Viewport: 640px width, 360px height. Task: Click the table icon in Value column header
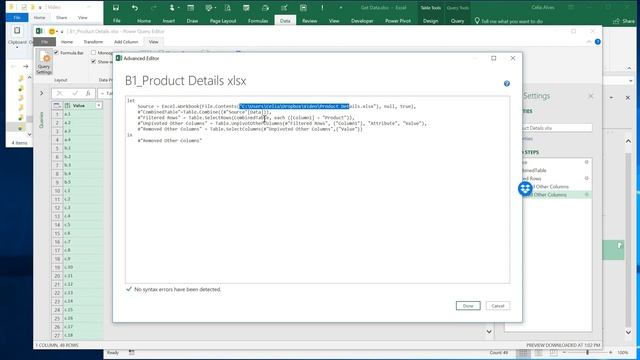click(57, 106)
